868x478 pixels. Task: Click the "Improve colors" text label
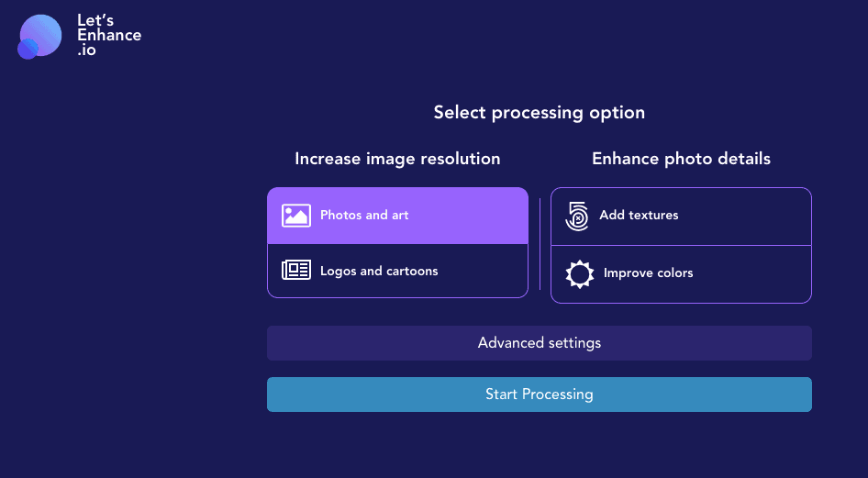point(648,273)
